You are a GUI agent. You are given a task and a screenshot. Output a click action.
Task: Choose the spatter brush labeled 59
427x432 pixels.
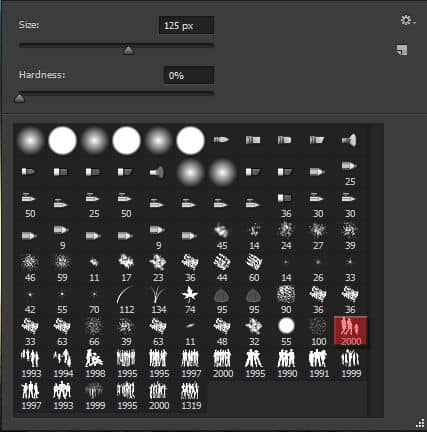[62, 268]
